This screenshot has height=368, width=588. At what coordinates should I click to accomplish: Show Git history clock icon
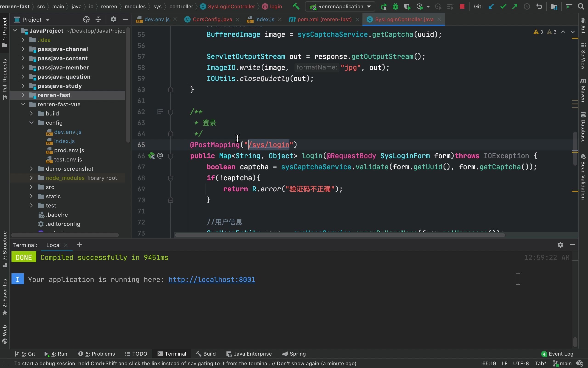(526, 7)
